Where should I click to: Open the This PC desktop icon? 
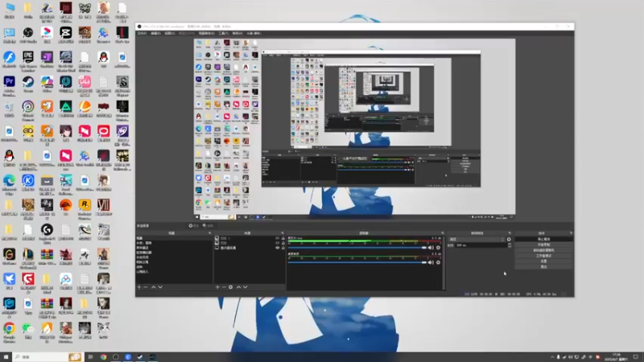pos(9,10)
